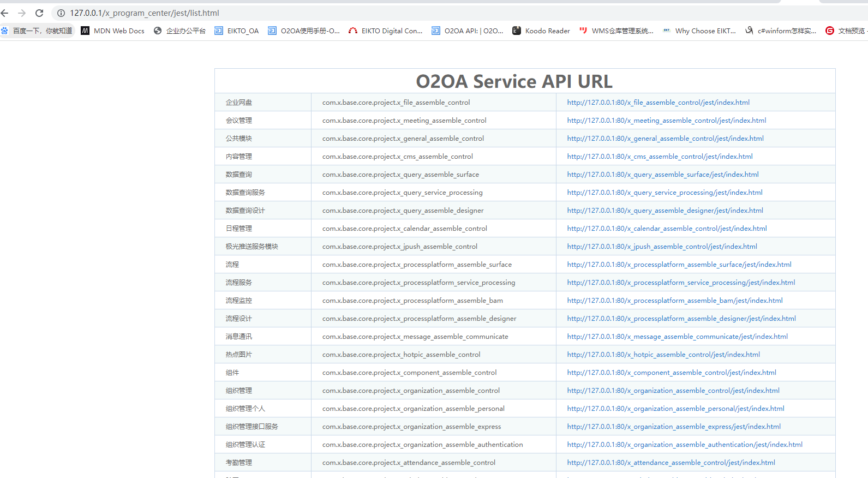Visit x_organization_assemble_authentication URL
This screenshot has height=478, width=868.
pyautogui.click(x=685, y=445)
